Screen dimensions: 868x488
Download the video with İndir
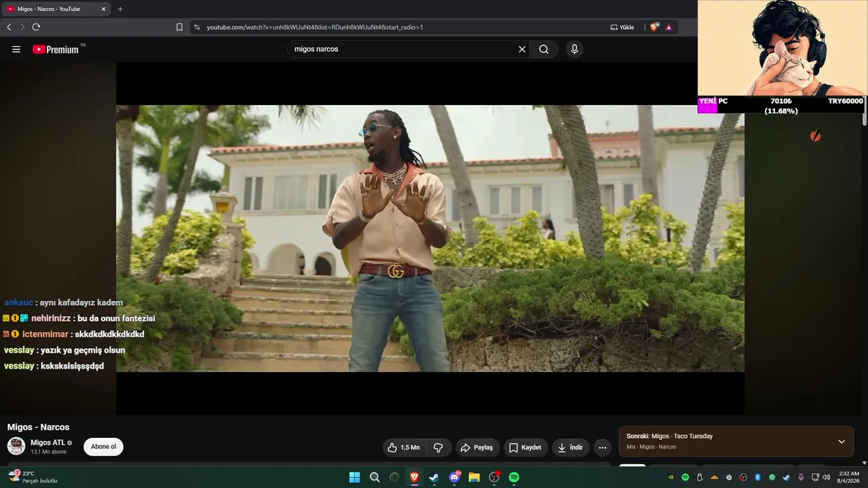click(570, 447)
